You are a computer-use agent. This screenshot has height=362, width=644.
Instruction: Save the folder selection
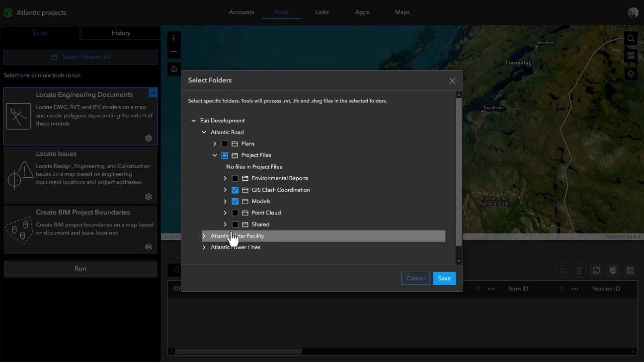[x=444, y=278]
